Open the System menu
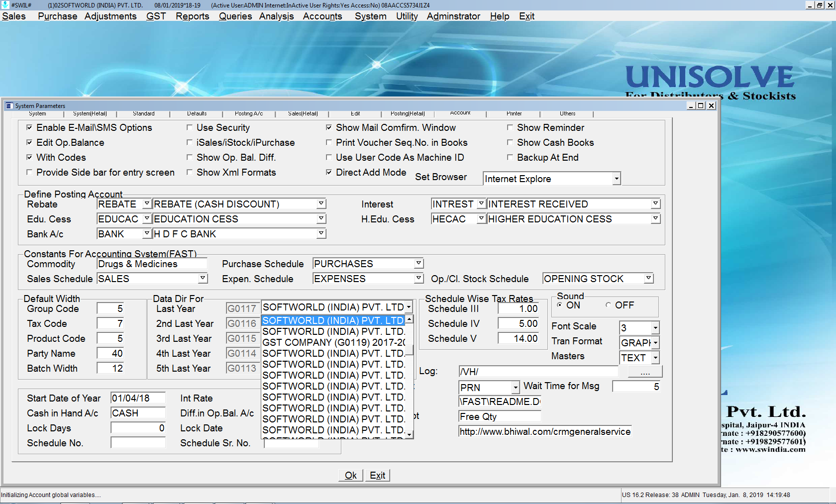The image size is (836, 504). (370, 16)
